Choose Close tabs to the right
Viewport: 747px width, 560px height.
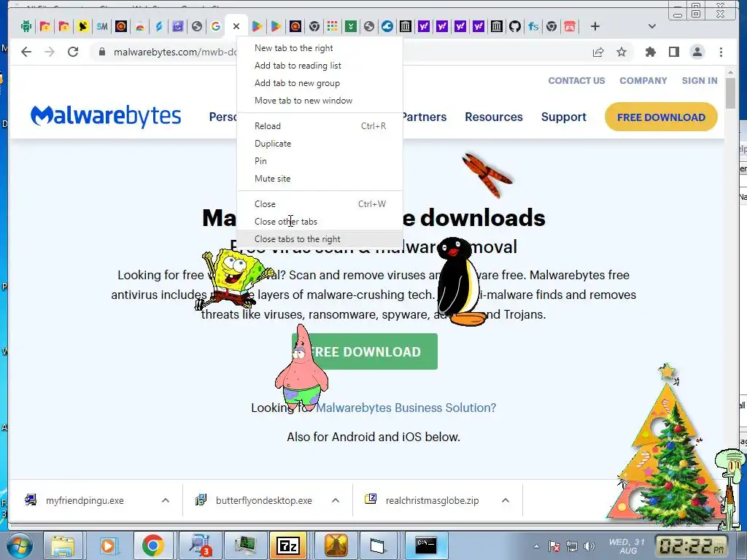[x=320, y=239]
